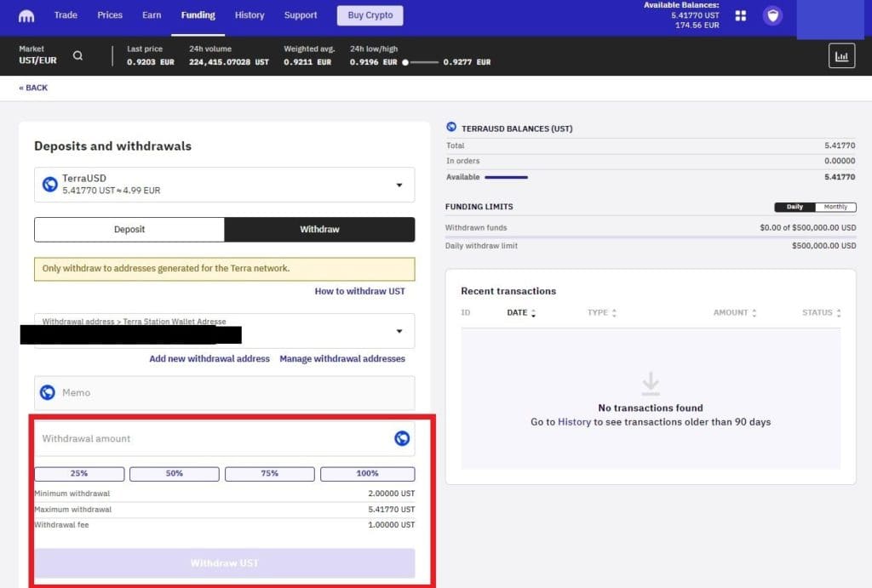Viewport: 872px width, 588px height.
Task: Open How to withdraw UST link
Action: pos(360,291)
